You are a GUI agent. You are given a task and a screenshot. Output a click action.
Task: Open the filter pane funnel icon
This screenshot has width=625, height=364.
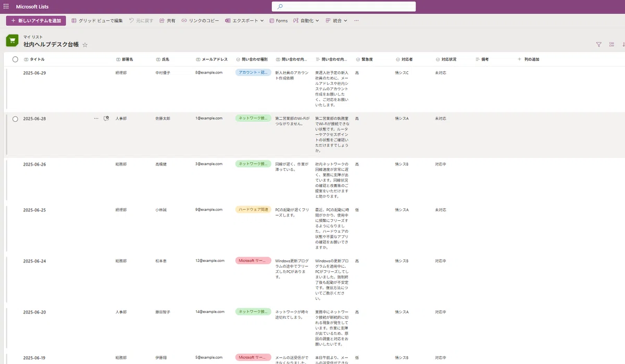[x=598, y=45]
